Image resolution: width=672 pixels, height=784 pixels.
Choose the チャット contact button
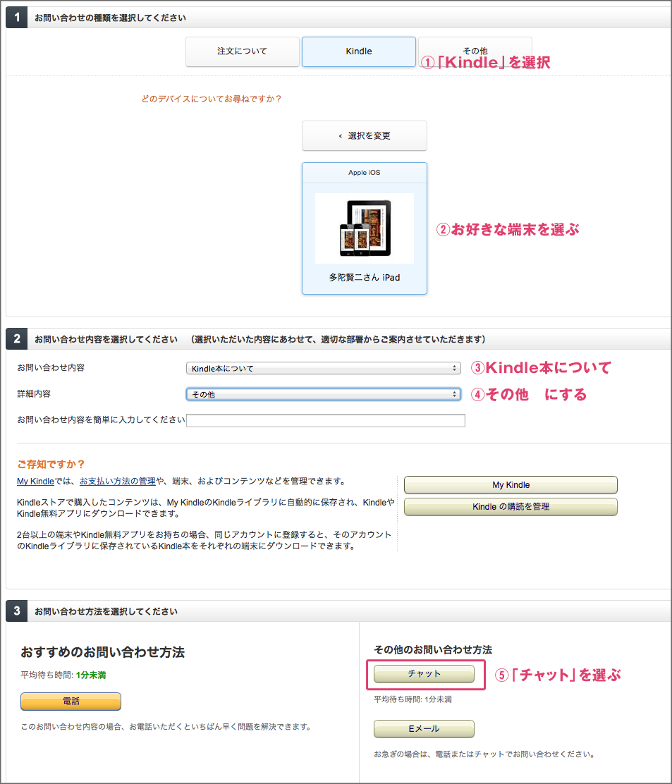[424, 674]
